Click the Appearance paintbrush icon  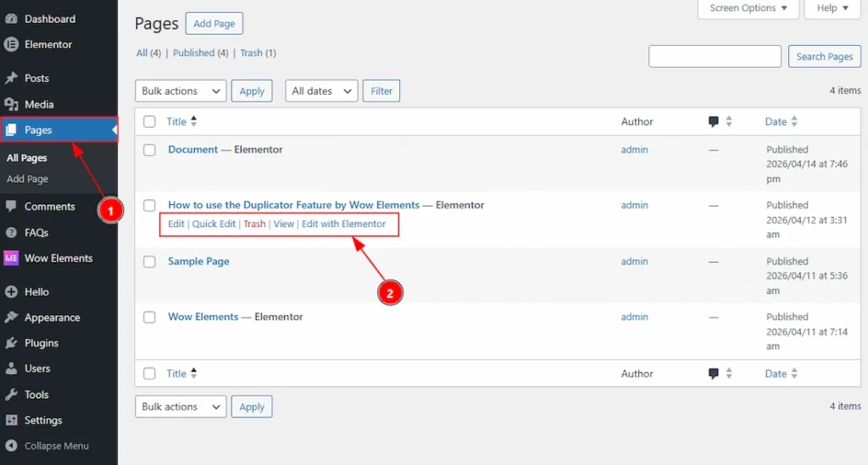11,318
